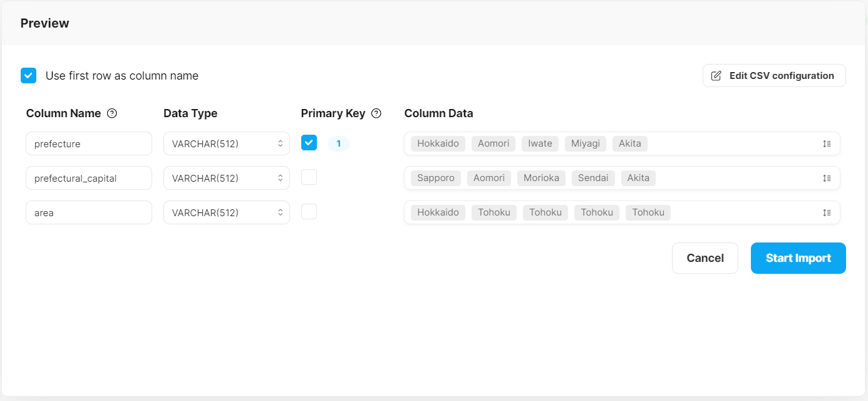The image size is (868, 401).
Task: Click the pencil icon on Edit CSV configuration
Action: 716,75
